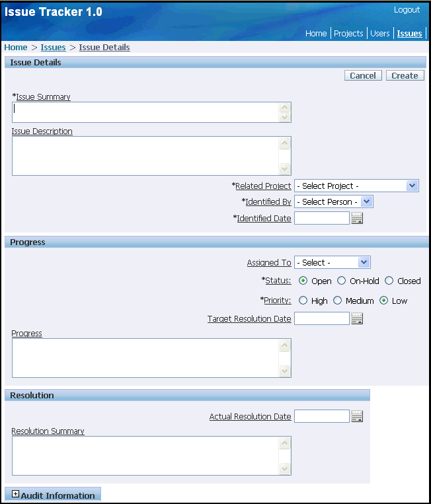431x504 pixels.
Task: Open the Identified By person dropdown
Action: click(x=334, y=201)
